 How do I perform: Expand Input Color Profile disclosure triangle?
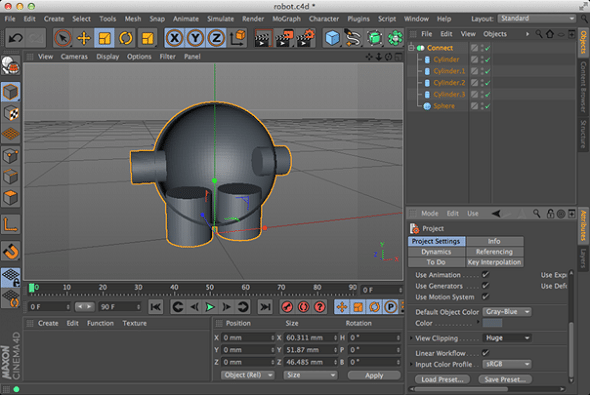tap(411, 364)
